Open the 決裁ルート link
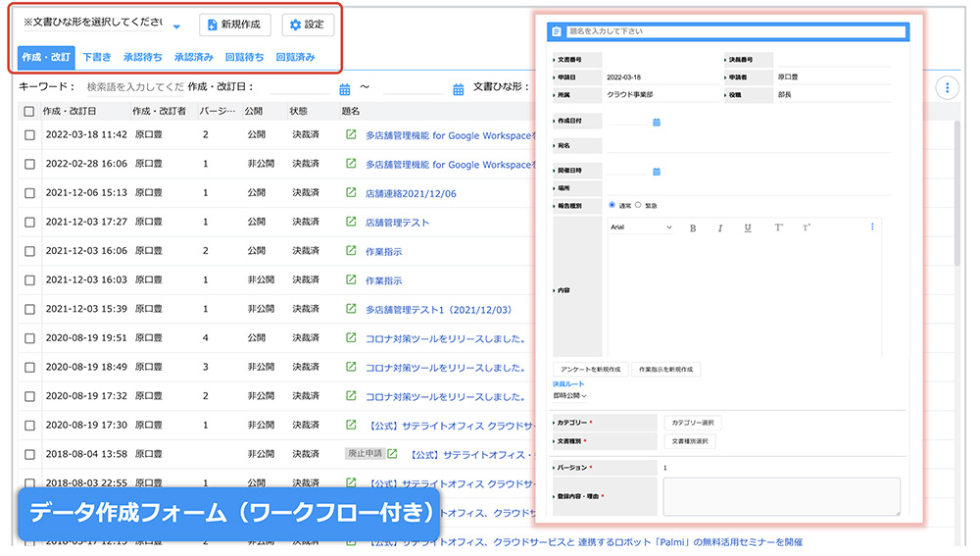Screen dimensions: 980x556 (568, 384)
